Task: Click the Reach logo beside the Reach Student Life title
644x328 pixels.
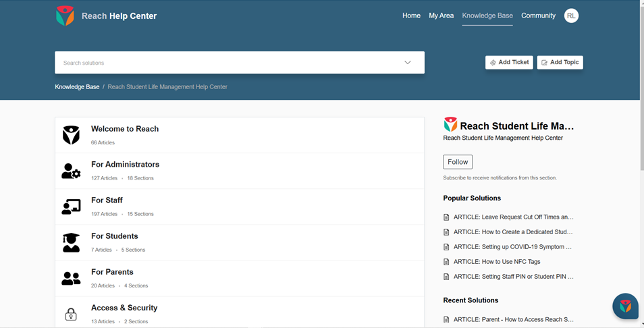Action: (x=450, y=124)
